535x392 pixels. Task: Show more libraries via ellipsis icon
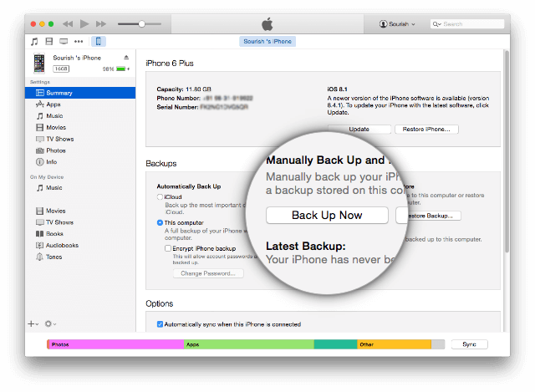click(79, 42)
